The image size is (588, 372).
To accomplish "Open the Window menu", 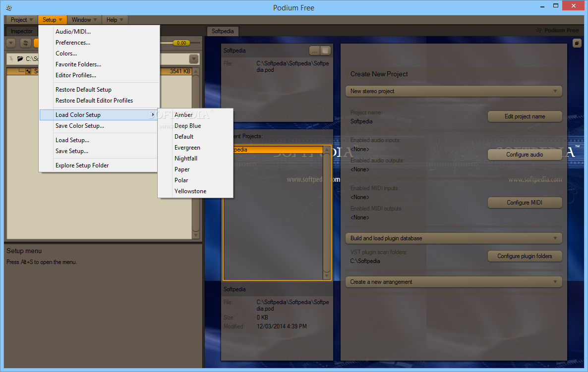I will click(x=84, y=20).
